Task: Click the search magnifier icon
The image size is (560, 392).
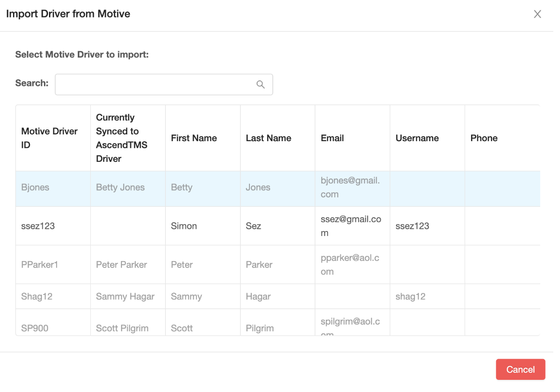Action: (x=260, y=85)
